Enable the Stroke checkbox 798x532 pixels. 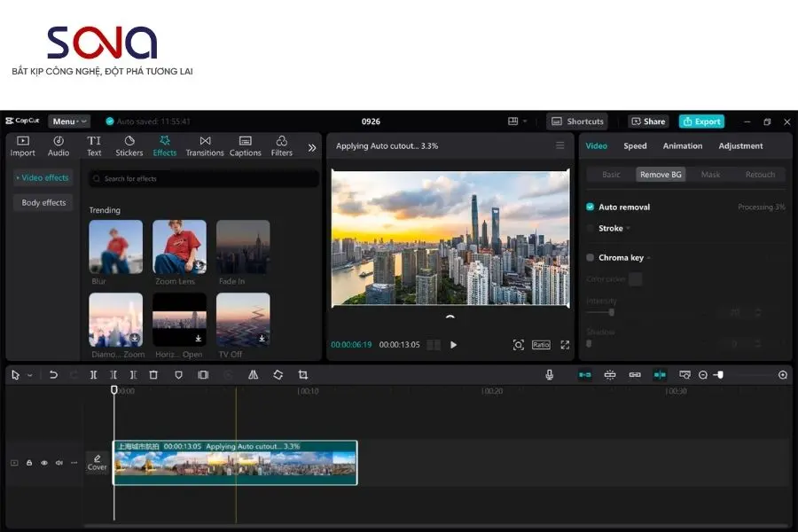coord(591,229)
